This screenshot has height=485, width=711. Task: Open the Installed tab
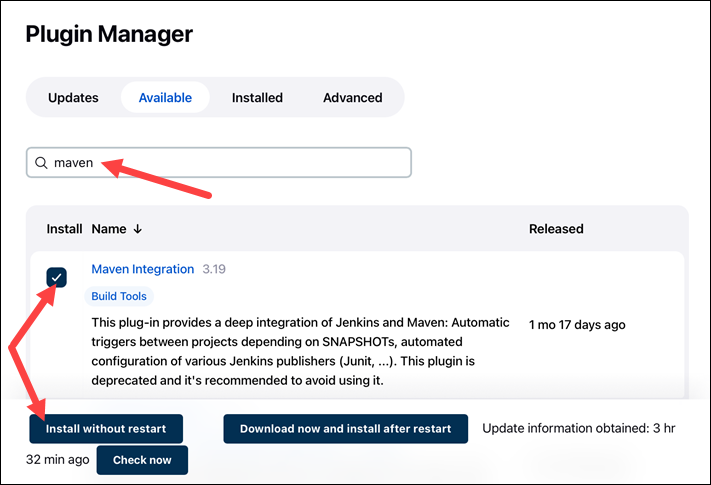(x=257, y=97)
